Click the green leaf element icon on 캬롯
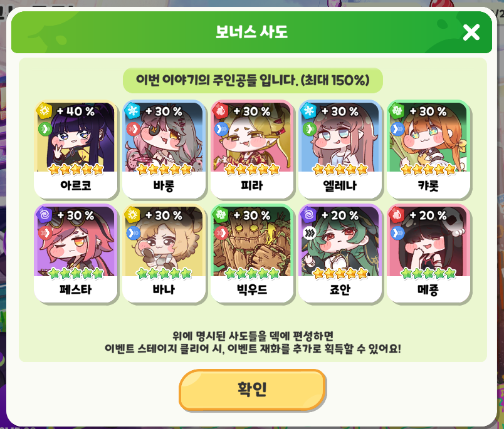The width and height of the screenshot is (504, 429). (397, 111)
